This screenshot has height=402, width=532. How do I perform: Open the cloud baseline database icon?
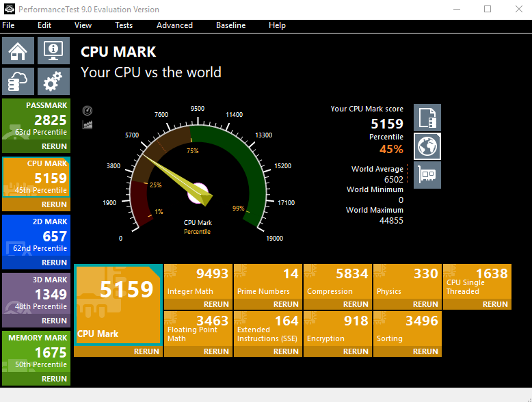18,81
